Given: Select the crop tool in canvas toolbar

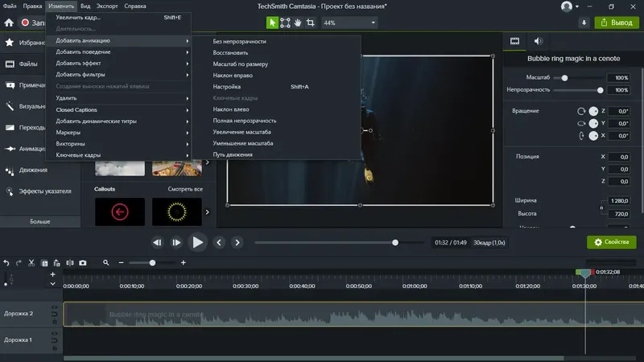Looking at the screenshot, I should coord(310,23).
